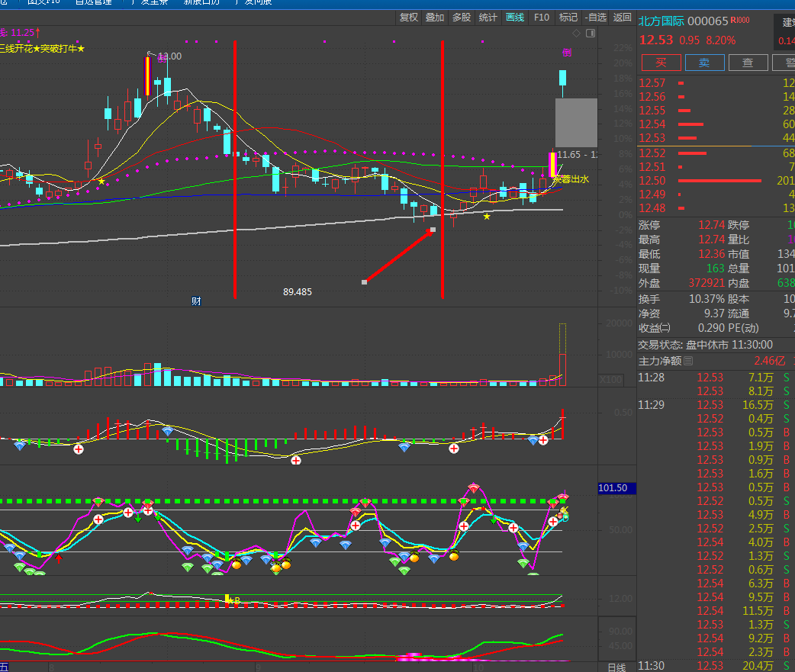Click the 三线开花★突破打牛★ indicator label
The height and width of the screenshot is (672, 795).
(x=43, y=49)
